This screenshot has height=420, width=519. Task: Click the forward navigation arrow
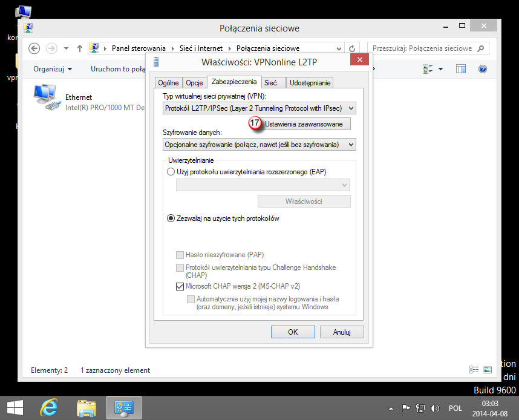pos(51,48)
